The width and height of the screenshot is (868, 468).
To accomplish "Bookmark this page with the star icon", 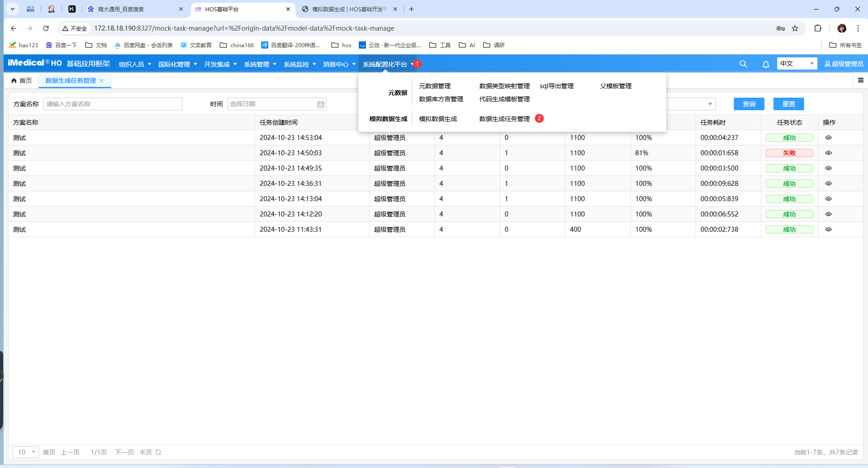I will click(795, 28).
